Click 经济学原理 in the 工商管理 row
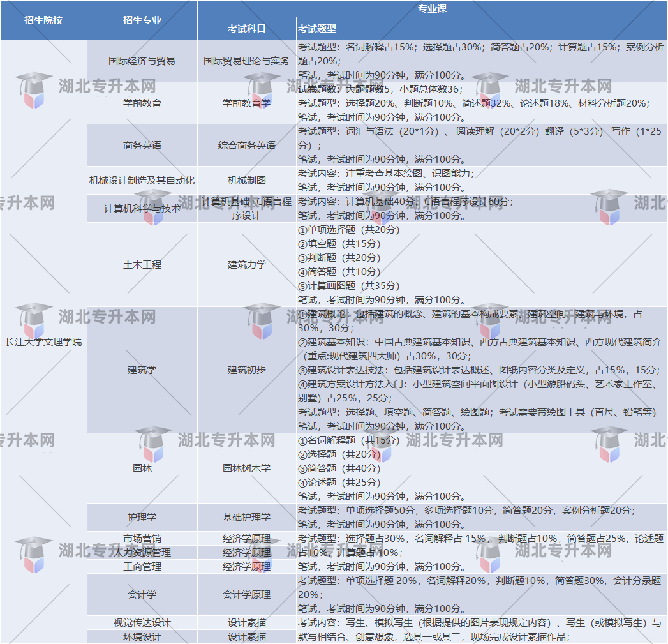668x644 pixels. [x=247, y=567]
